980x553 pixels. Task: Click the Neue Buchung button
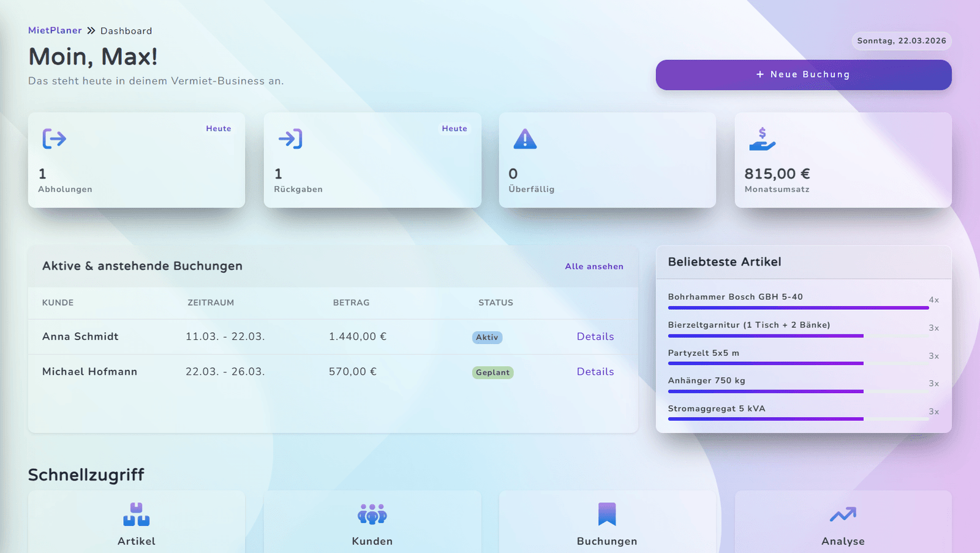click(804, 75)
